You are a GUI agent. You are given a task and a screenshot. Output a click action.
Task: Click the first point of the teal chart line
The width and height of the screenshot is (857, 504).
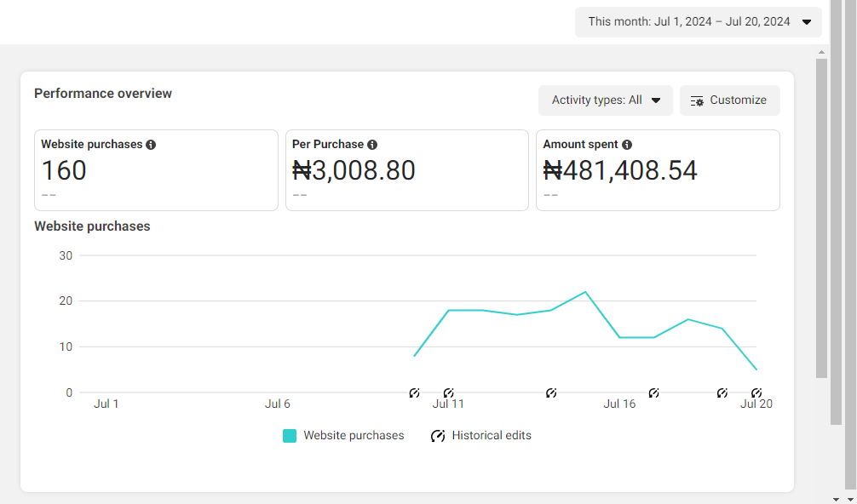[x=414, y=356]
